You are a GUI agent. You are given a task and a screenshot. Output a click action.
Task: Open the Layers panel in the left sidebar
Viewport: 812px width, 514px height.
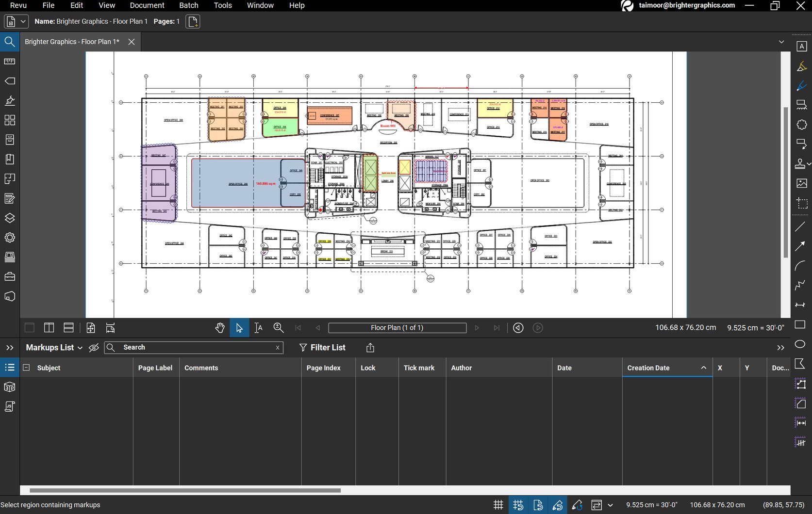9,218
